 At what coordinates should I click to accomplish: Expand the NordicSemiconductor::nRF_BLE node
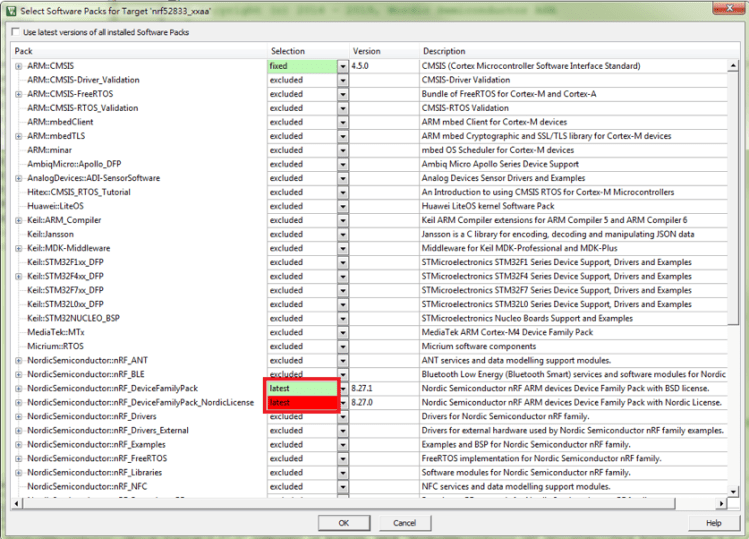pos(18,375)
